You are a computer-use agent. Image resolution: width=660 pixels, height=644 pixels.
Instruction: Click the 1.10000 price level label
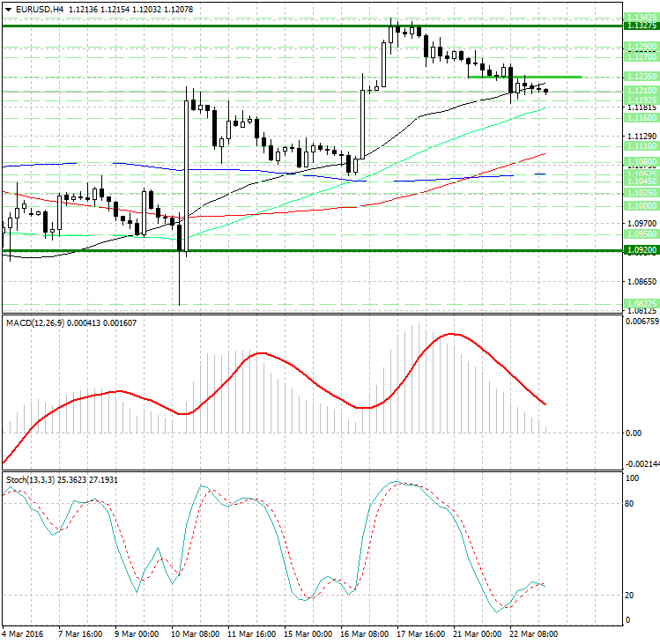[x=641, y=206]
